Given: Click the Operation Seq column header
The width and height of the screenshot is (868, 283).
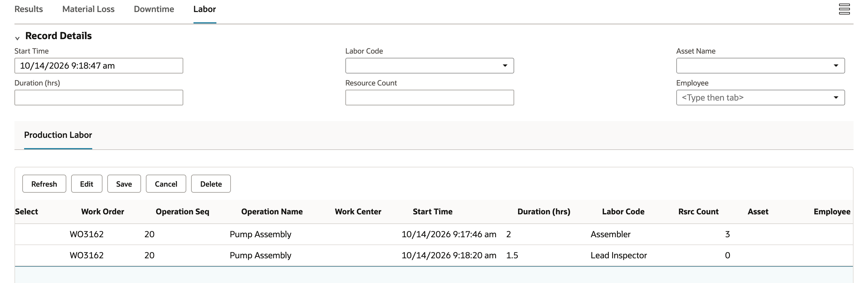Looking at the screenshot, I should (182, 212).
